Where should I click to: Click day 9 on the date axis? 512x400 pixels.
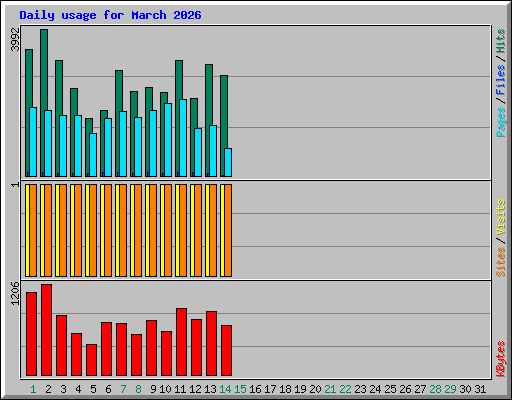(153, 389)
